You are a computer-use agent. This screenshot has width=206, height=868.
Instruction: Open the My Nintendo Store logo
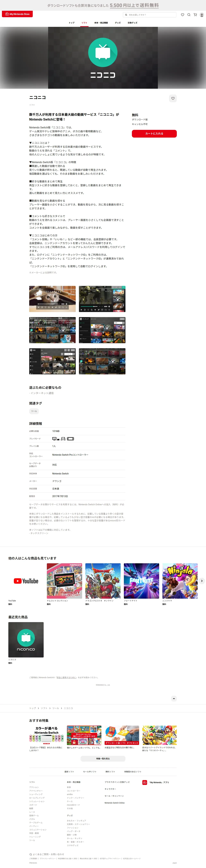[17, 14]
